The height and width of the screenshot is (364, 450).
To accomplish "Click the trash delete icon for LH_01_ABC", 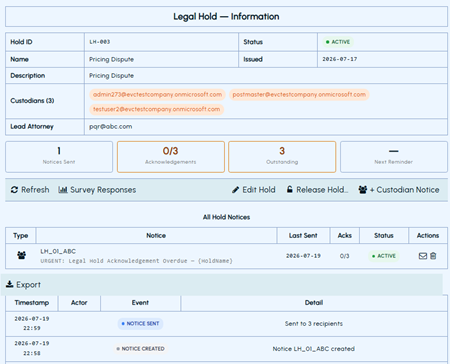I will pyautogui.click(x=433, y=256).
